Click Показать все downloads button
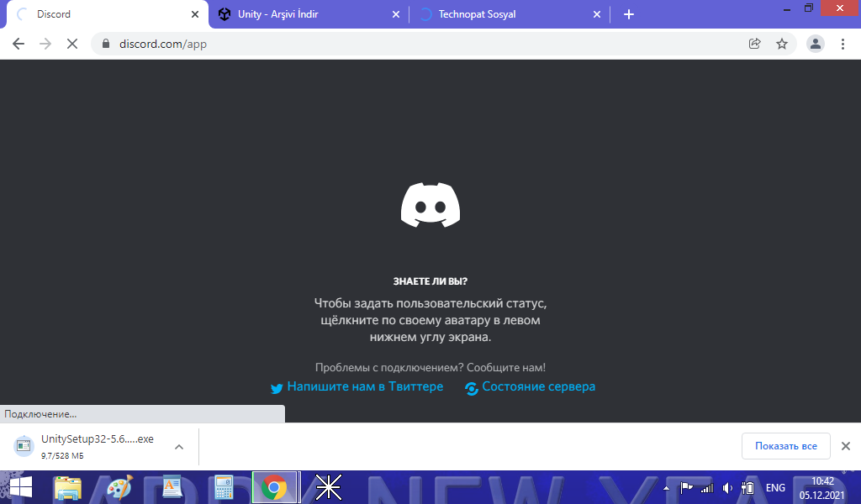Image resolution: width=861 pixels, height=504 pixels. 786,446
